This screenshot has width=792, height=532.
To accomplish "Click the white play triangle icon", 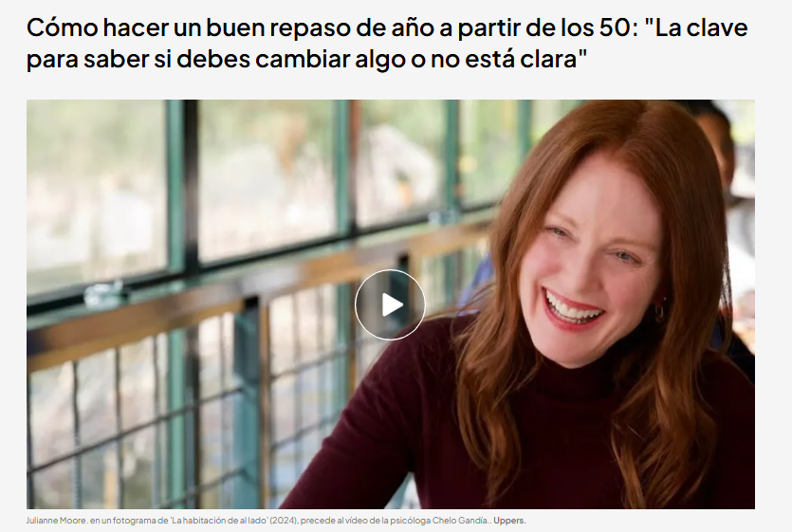I will tap(392, 304).
